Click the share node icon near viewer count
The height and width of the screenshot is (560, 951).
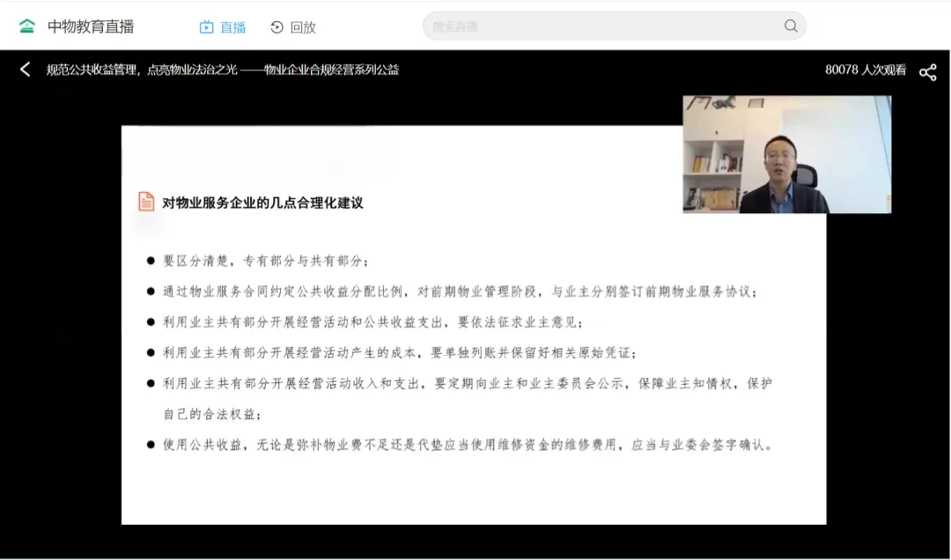928,71
